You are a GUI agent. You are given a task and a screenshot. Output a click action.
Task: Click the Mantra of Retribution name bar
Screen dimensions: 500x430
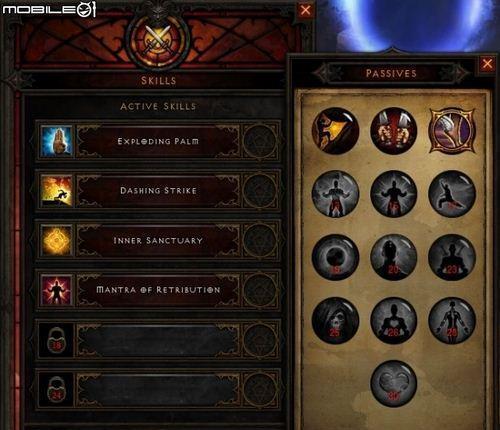point(158,290)
